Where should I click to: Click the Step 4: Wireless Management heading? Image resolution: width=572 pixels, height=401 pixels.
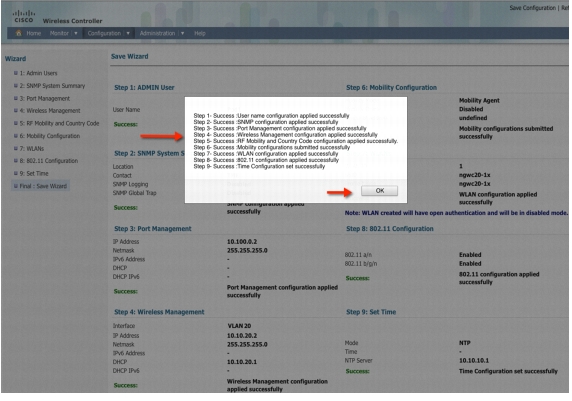[159, 312]
